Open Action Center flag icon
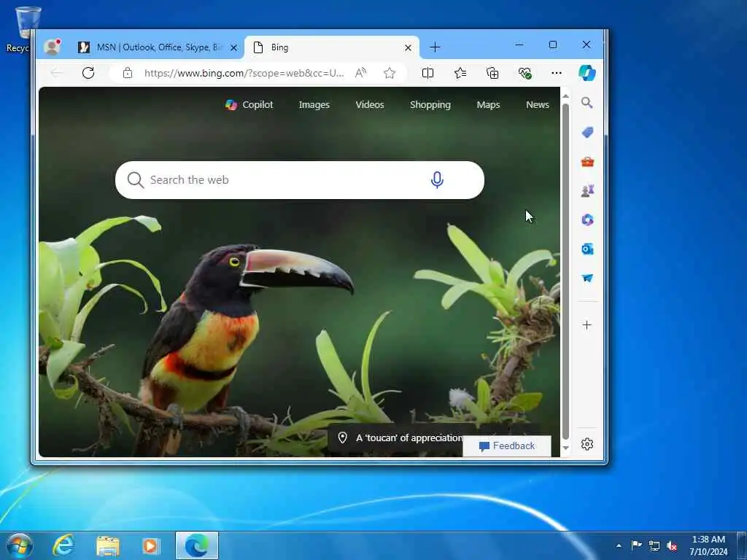Viewport: 747px width, 560px height. tap(636, 545)
